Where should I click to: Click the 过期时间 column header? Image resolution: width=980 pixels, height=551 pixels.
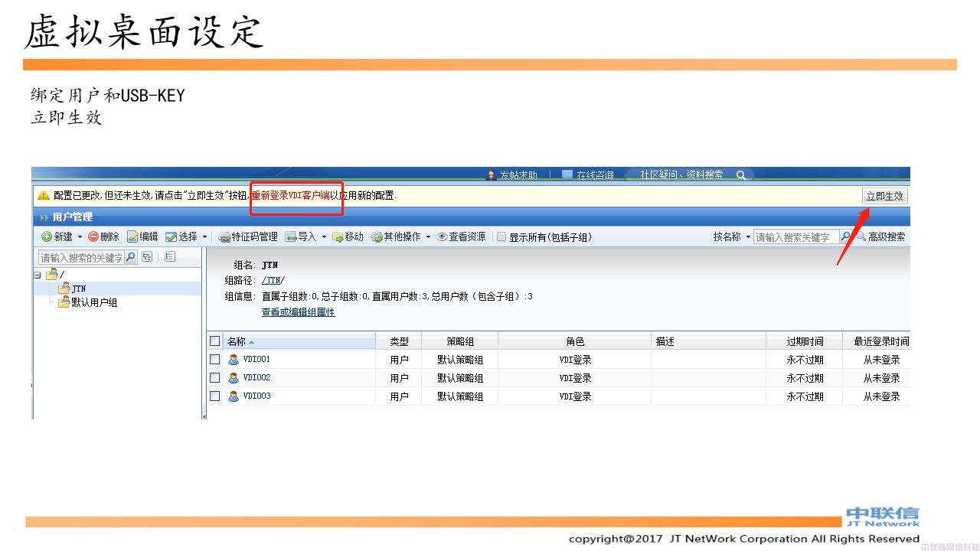(x=805, y=341)
